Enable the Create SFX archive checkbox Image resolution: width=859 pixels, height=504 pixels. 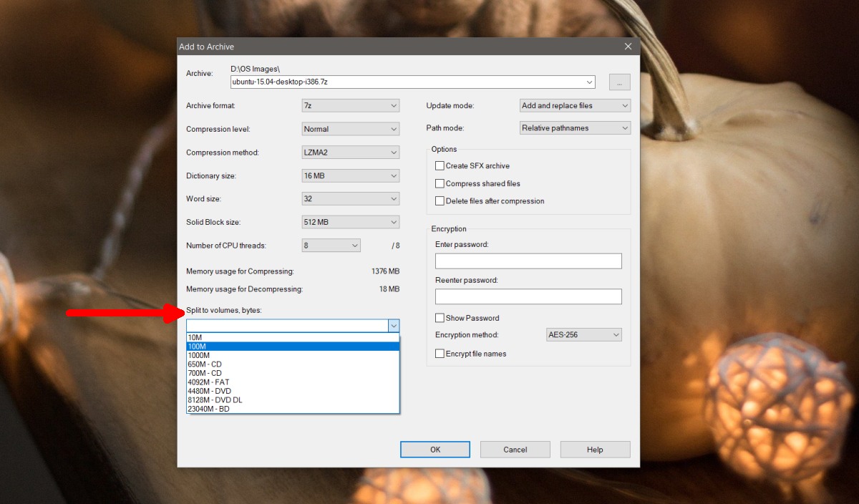pyautogui.click(x=440, y=165)
